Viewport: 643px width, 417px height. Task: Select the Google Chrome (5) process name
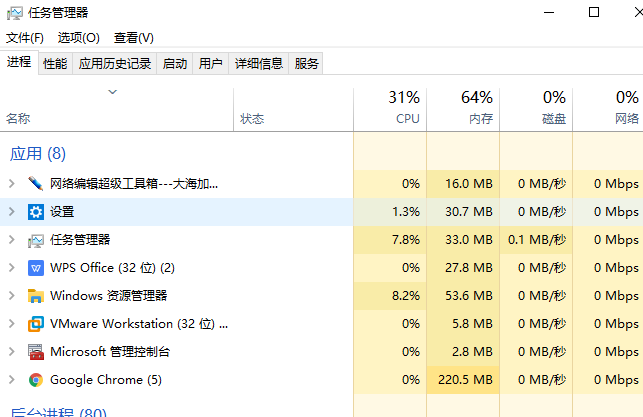click(106, 380)
